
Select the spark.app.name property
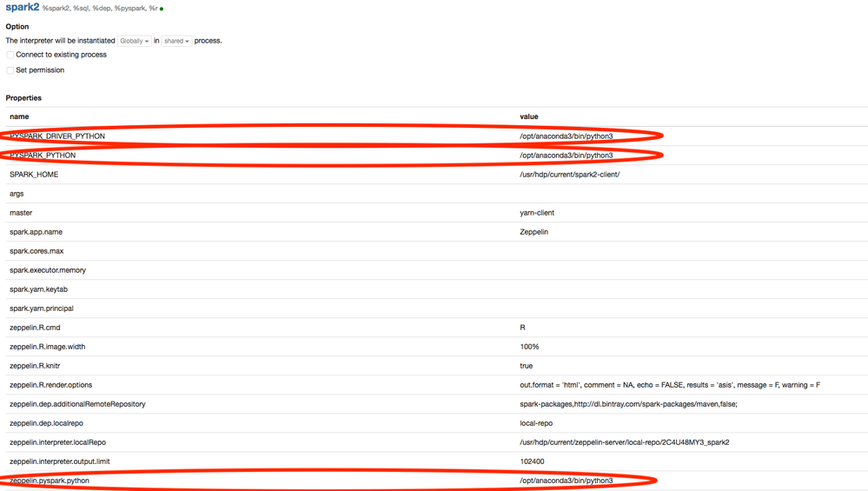tap(36, 232)
